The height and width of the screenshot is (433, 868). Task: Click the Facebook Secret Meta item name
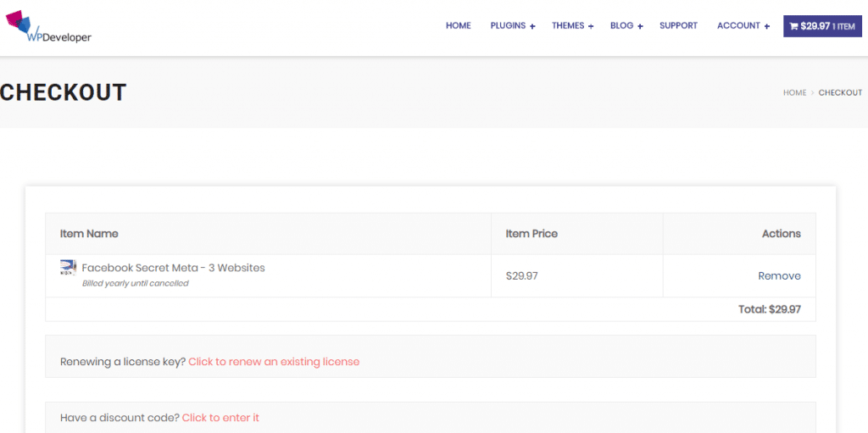point(173,268)
